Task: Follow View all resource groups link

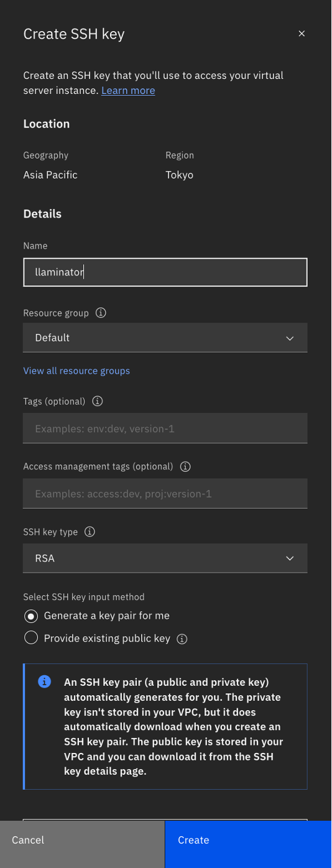Action: (76, 371)
